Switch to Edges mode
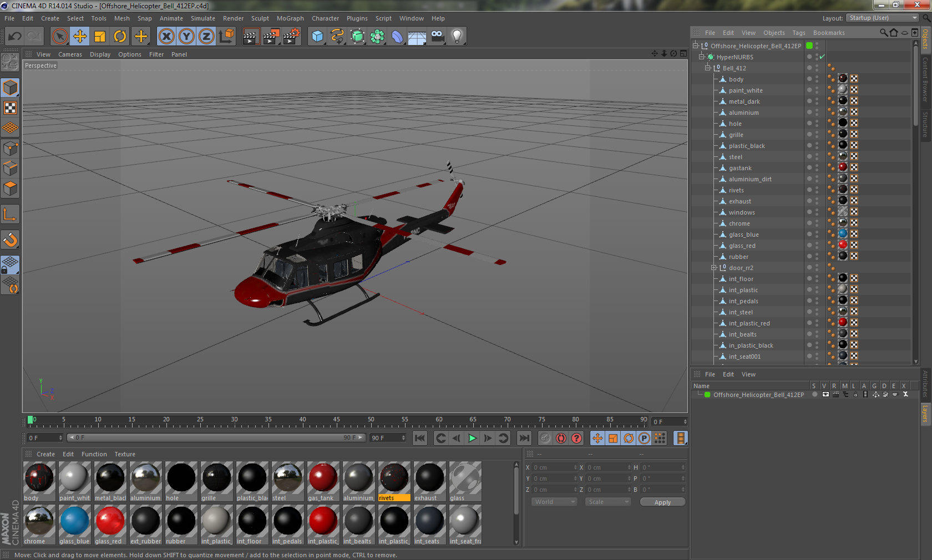This screenshot has width=932, height=560. tap(10, 168)
